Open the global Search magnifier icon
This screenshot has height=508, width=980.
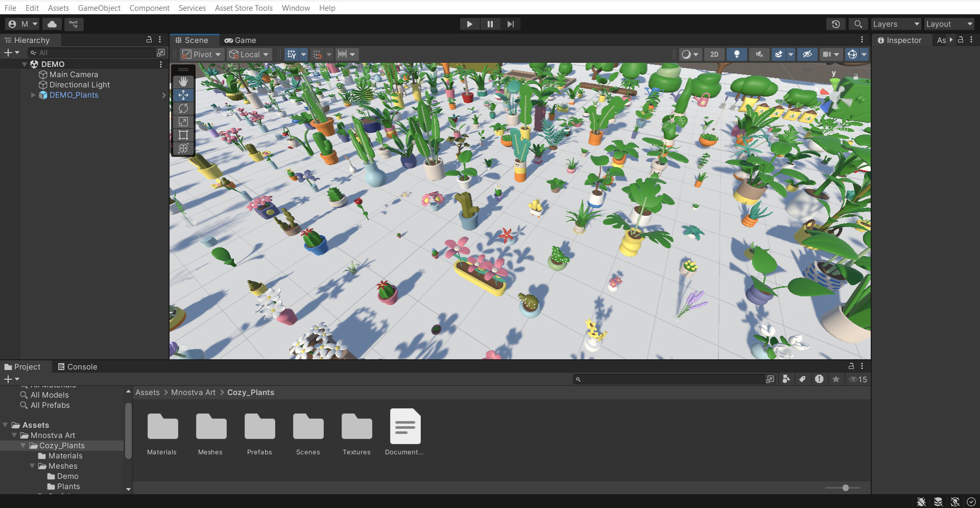[x=858, y=24]
